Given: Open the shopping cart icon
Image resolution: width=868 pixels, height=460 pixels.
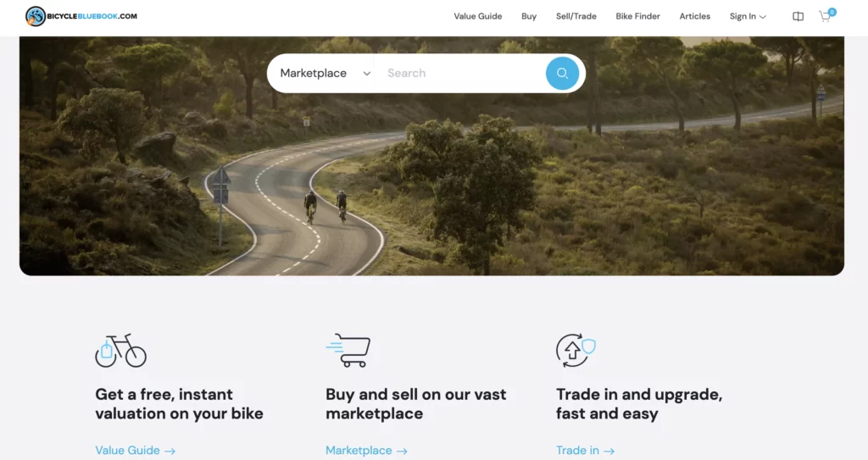Looking at the screenshot, I should click(825, 17).
